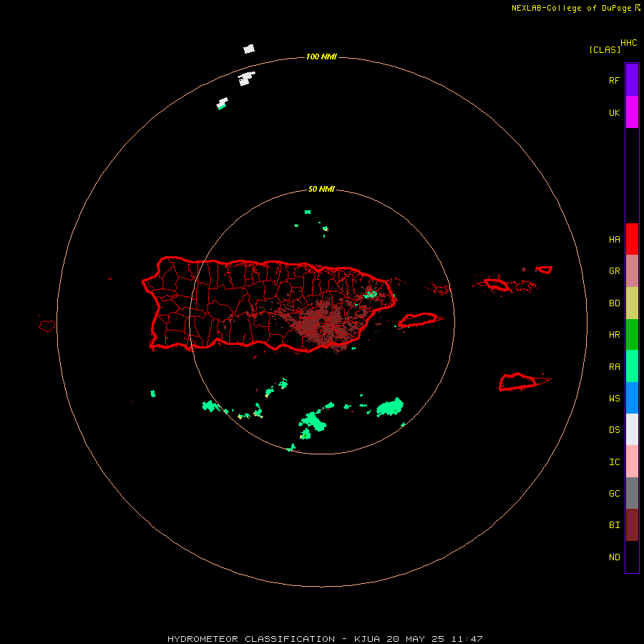644x644 pixels.
Task: Pick the WS blue legend swatch
Action: point(632,398)
